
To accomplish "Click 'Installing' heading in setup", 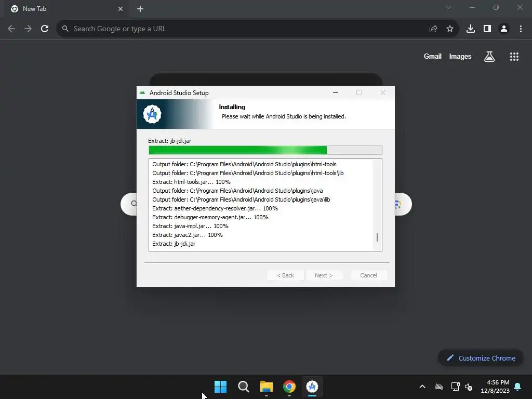I will [232, 107].
